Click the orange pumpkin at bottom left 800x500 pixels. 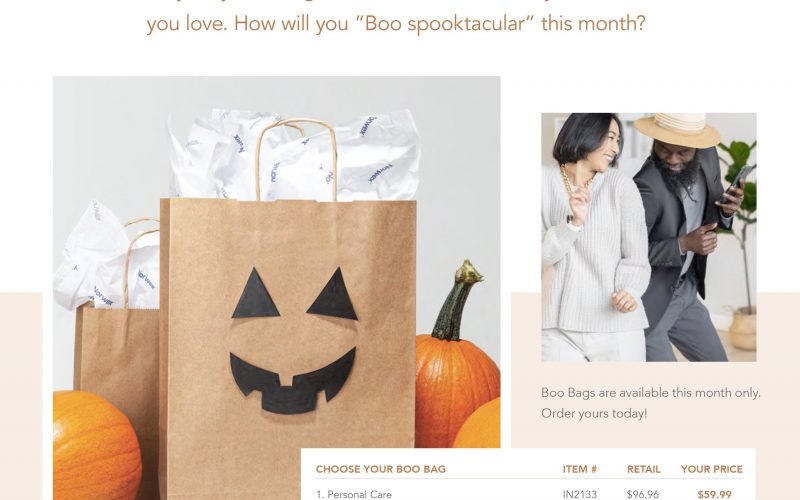point(97,445)
